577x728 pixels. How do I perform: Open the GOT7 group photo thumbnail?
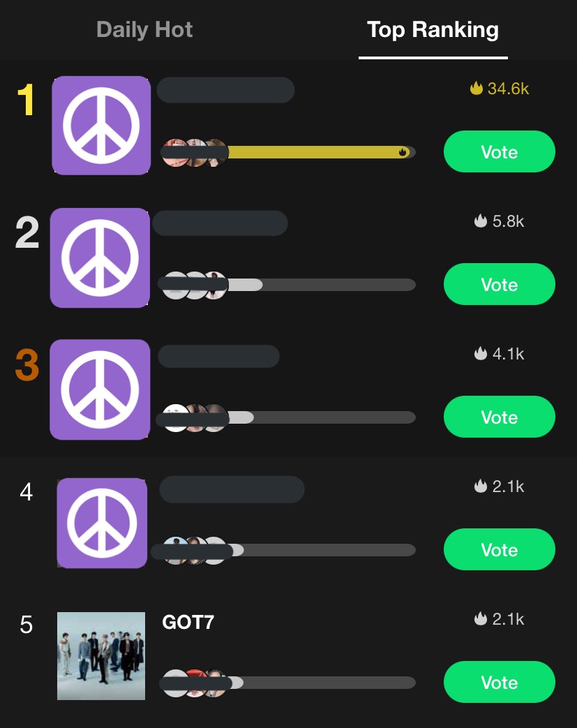(x=101, y=655)
